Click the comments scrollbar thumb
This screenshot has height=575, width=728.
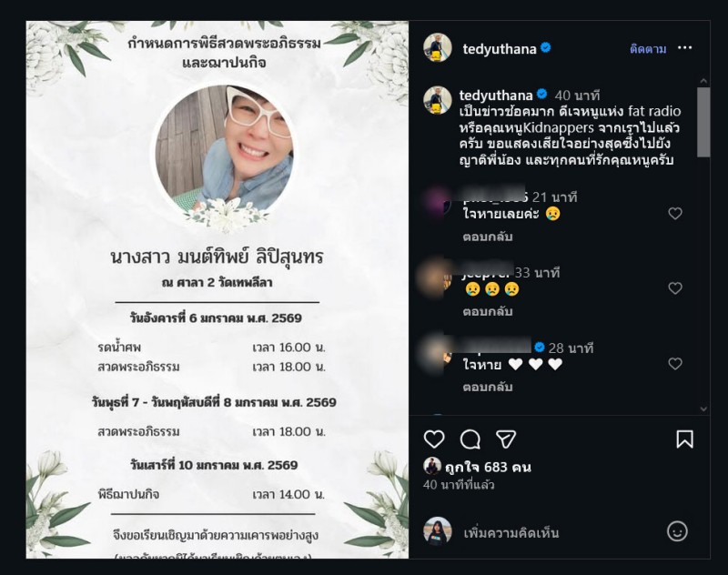click(703, 122)
